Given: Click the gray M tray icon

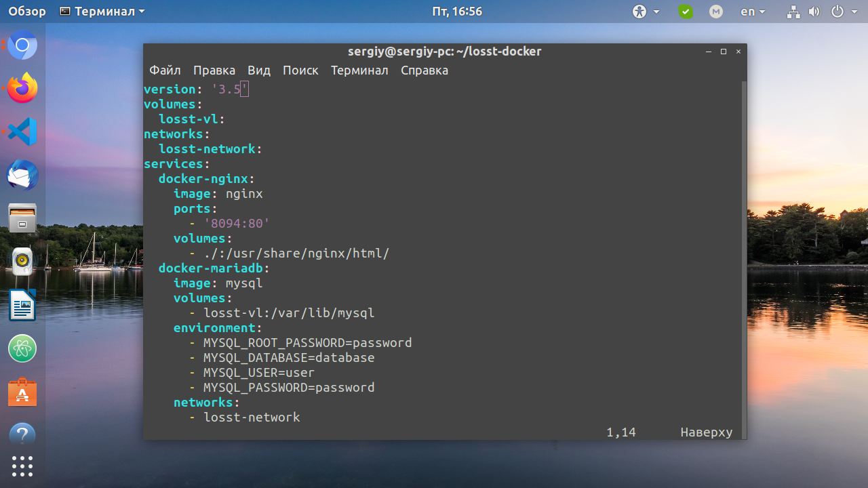Looking at the screenshot, I should [716, 12].
